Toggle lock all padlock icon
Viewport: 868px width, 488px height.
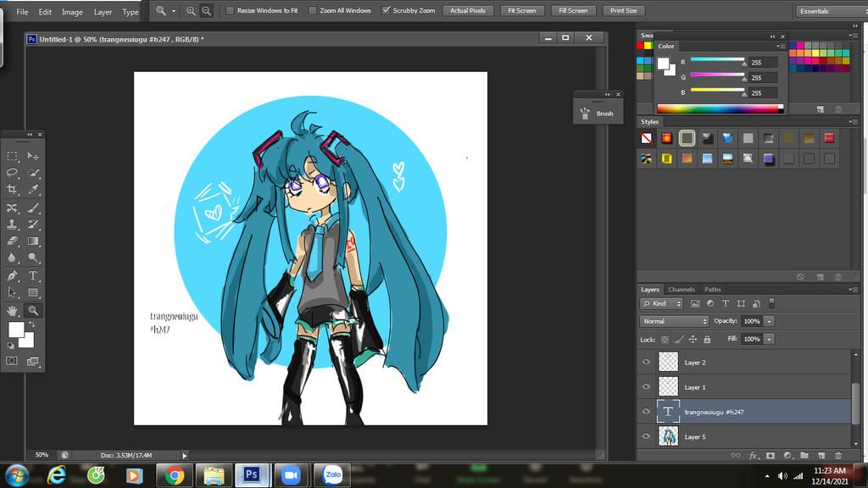tap(707, 339)
